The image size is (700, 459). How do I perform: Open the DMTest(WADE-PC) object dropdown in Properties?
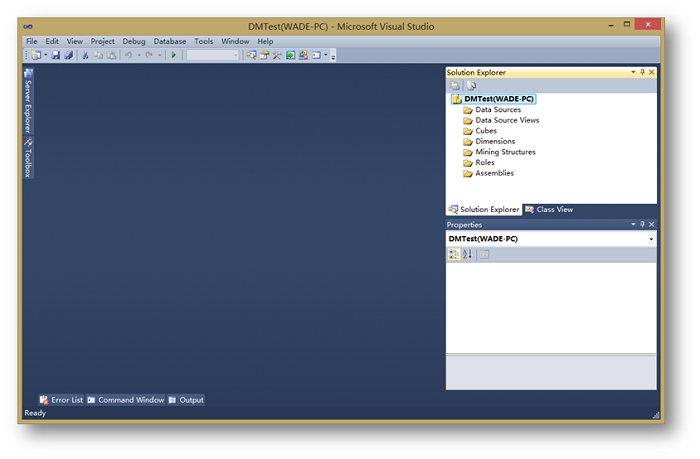click(651, 239)
